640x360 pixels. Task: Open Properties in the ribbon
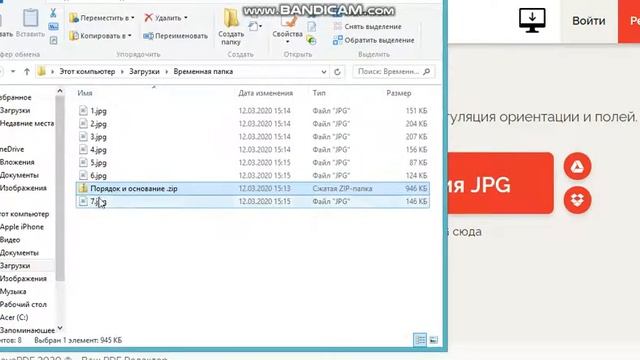tap(287, 31)
